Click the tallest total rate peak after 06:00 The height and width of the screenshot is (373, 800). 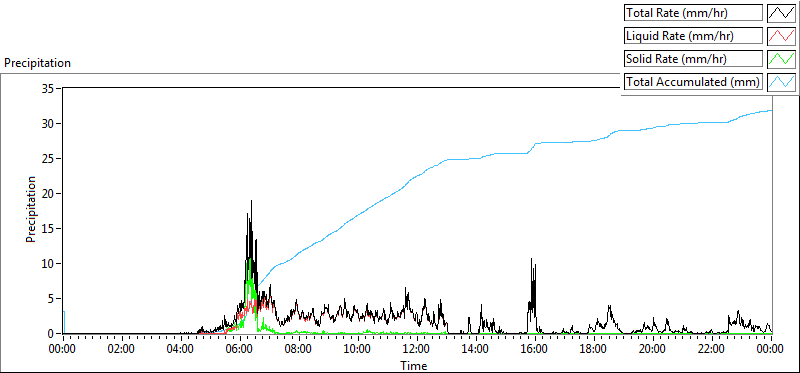coord(251,202)
